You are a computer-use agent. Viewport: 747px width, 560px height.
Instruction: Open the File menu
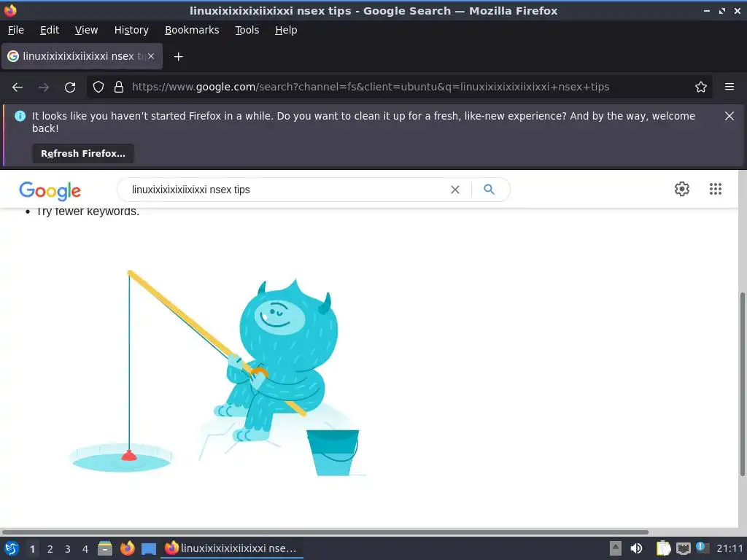pyautogui.click(x=16, y=30)
